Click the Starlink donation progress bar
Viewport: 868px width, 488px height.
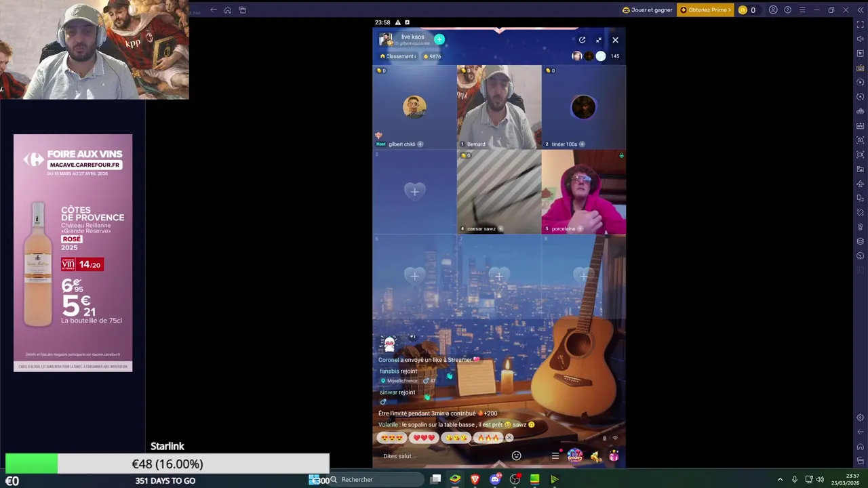pos(167,464)
